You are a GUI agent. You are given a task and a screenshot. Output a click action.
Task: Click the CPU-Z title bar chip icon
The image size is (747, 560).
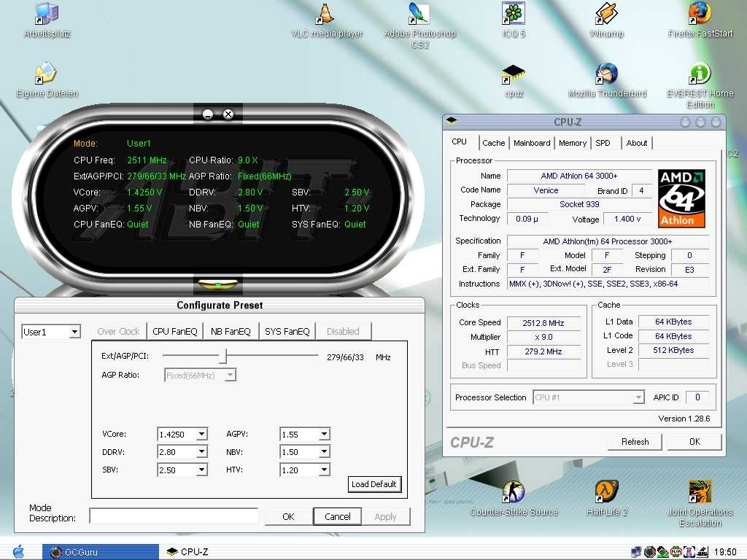pyautogui.click(x=452, y=121)
